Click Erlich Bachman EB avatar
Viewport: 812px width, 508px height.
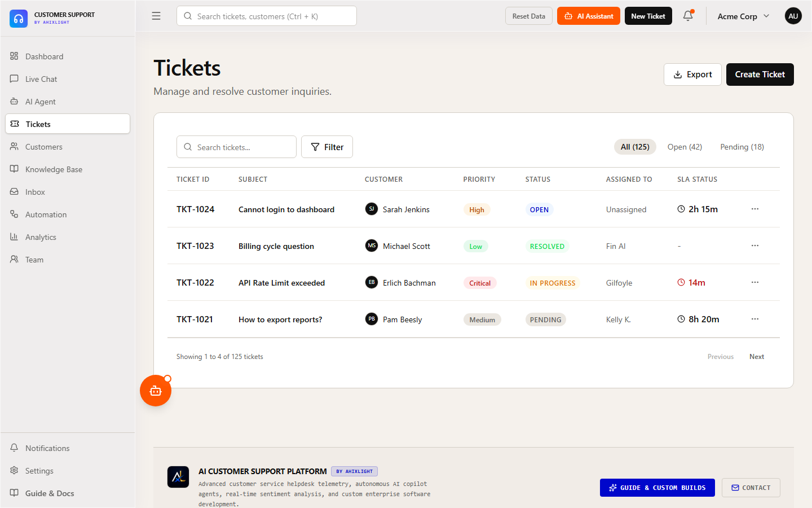(x=372, y=282)
